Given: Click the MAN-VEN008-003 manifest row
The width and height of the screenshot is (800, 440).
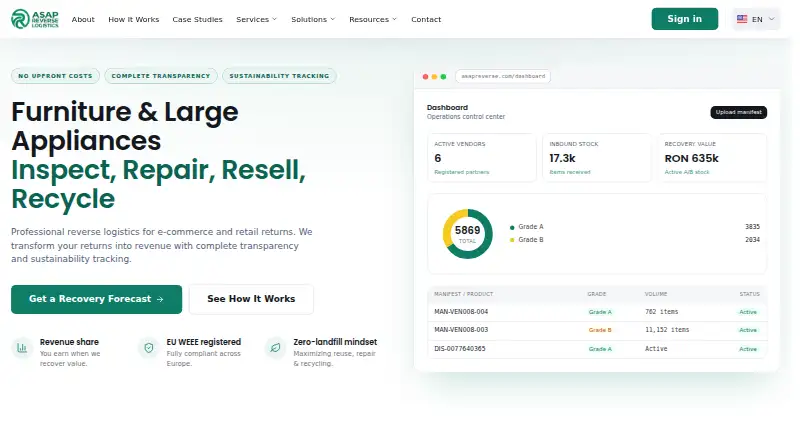Looking at the screenshot, I should [597, 330].
